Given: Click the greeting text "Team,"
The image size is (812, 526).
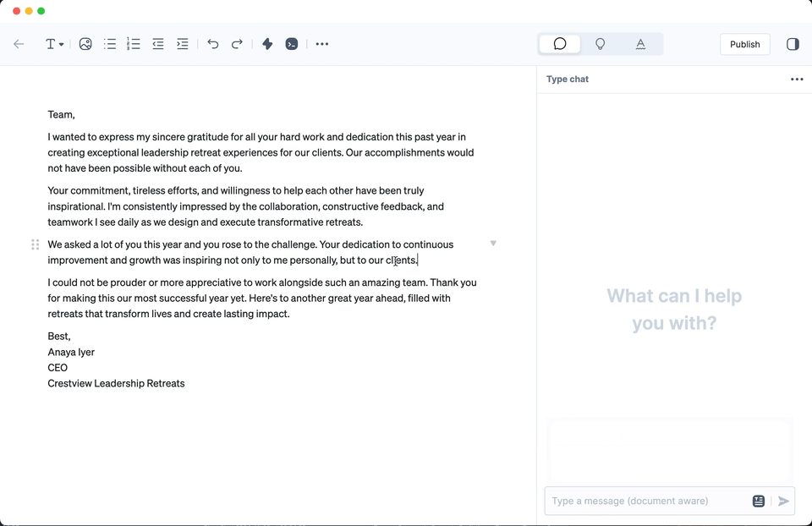Looking at the screenshot, I should [x=61, y=114].
